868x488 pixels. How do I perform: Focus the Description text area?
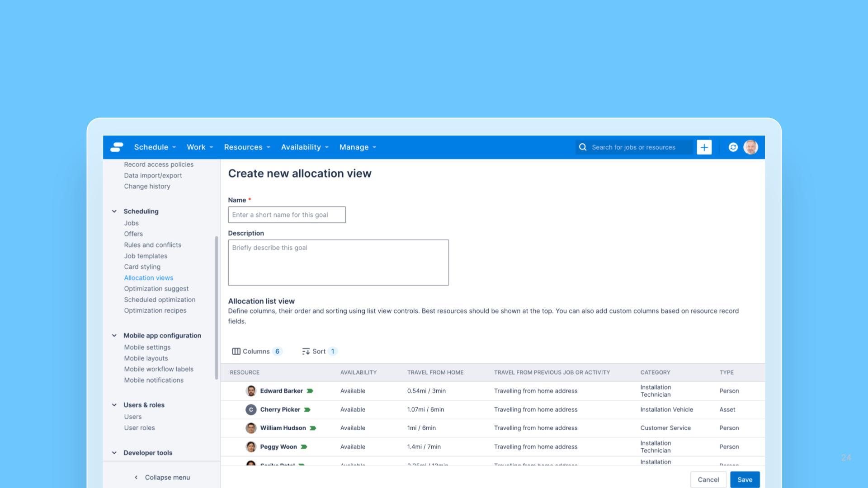(338, 263)
